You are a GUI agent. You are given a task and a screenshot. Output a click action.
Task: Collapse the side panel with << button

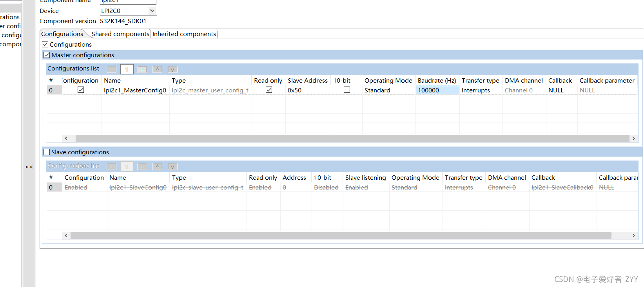point(29,167)
